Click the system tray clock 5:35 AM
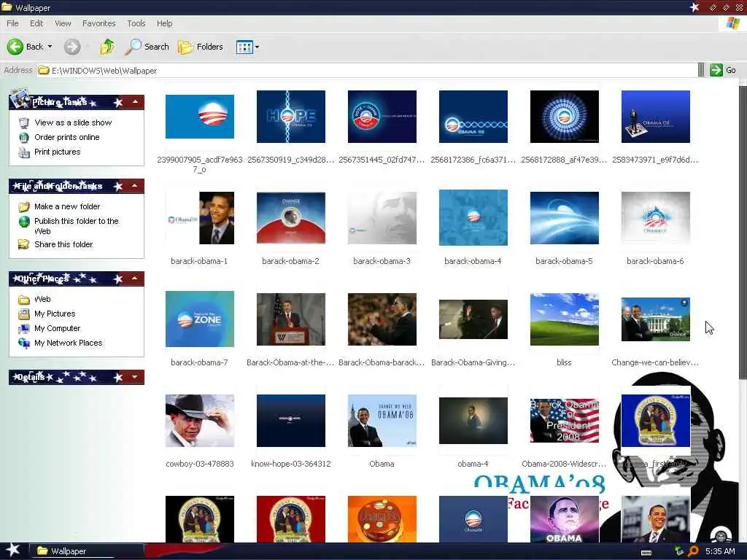Viewport: 747px width, 560px height. tap(720, 551)
